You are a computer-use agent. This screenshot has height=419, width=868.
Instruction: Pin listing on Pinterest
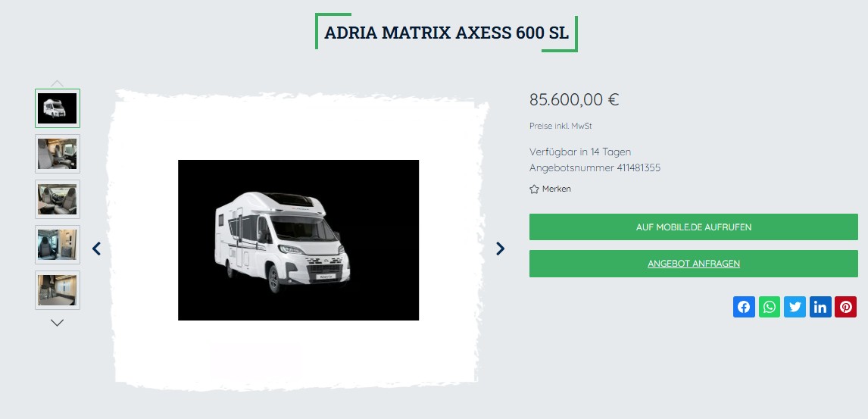[x=846, y=307]
